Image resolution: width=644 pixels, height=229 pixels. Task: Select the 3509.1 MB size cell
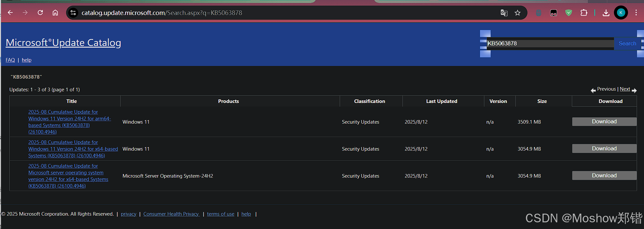click(x=529, y=122)
